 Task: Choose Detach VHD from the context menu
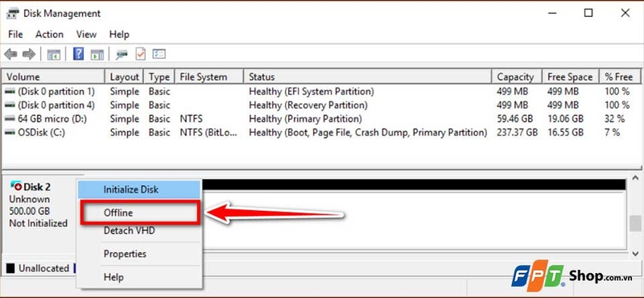139,230
